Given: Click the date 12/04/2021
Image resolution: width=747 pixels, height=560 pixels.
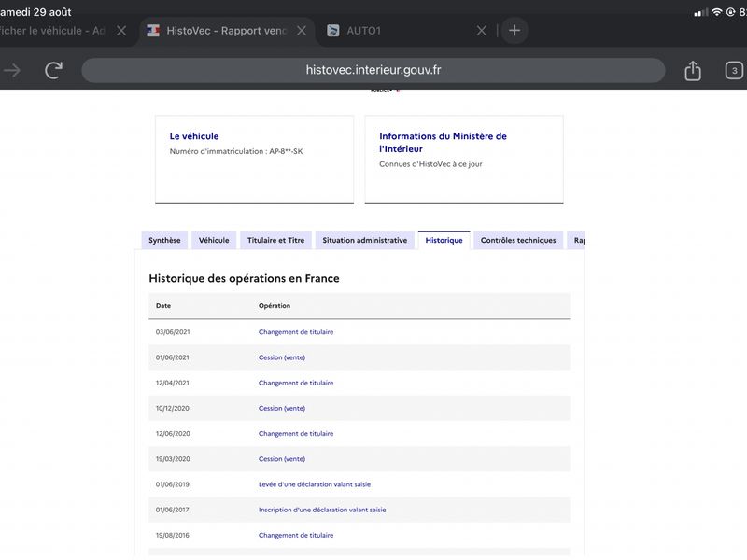Looking at the screenshot, I should click(173, 383).
